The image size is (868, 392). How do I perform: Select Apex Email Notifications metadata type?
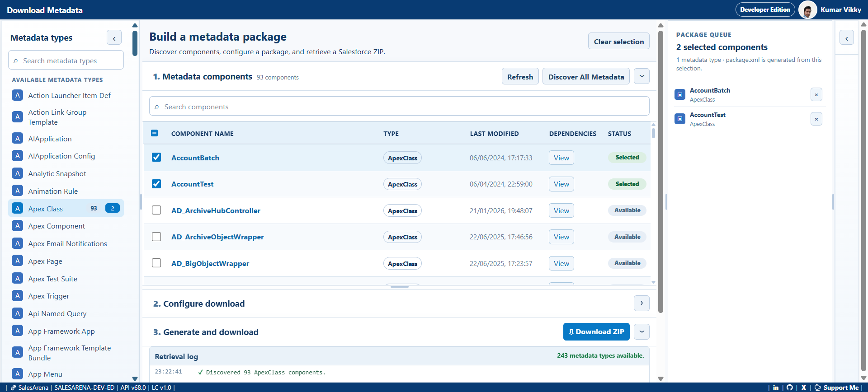(x=66, y=243)
